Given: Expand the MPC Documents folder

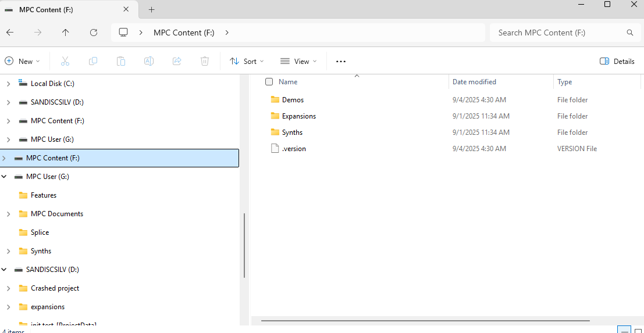Looking at the screenshot, I should pyautogui.click(x=9, y=214).
